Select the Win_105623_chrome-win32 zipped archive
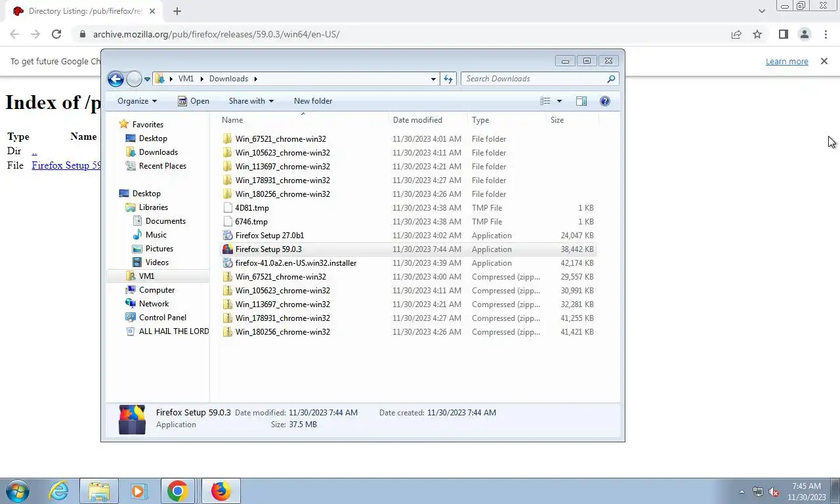The height and width of the screenshot is (504, 840). coord(408,291)
